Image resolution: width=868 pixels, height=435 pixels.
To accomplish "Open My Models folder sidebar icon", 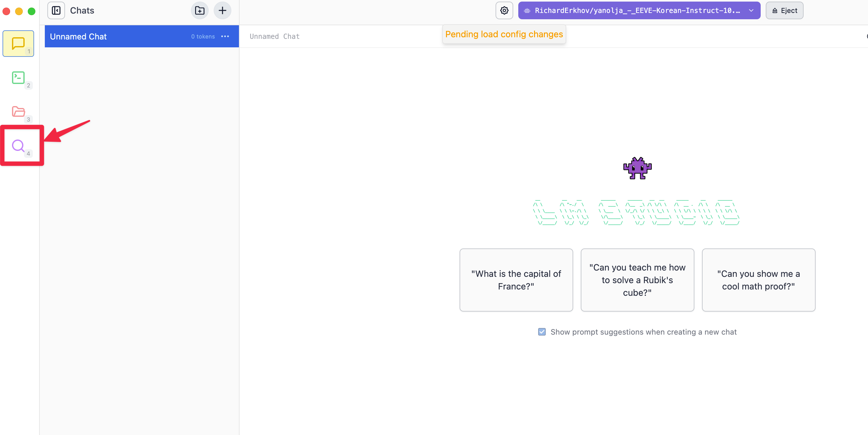I will [18, 111].
